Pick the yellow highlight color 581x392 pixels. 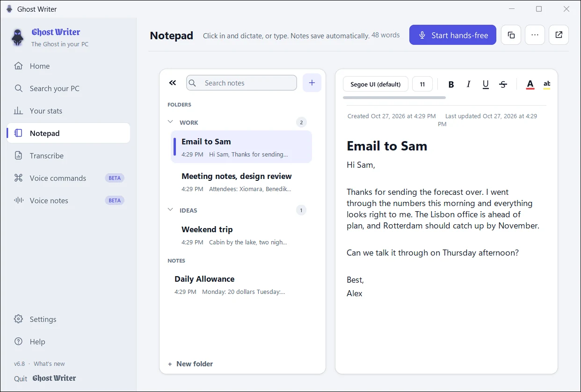coord(546,84)
